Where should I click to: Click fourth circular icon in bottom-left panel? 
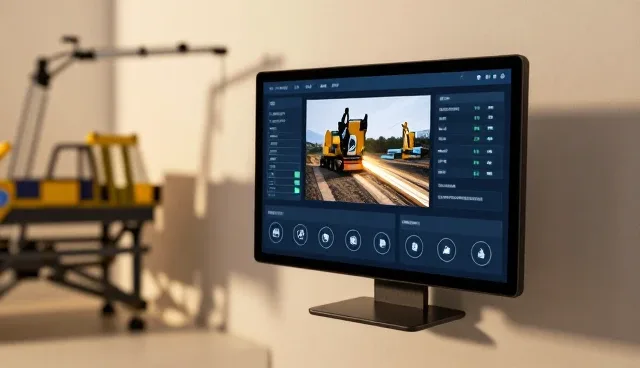pos(353,240)
